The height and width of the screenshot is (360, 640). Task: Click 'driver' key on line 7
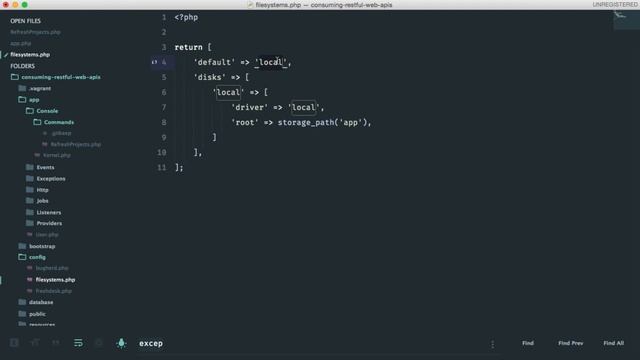coord(249,108)
